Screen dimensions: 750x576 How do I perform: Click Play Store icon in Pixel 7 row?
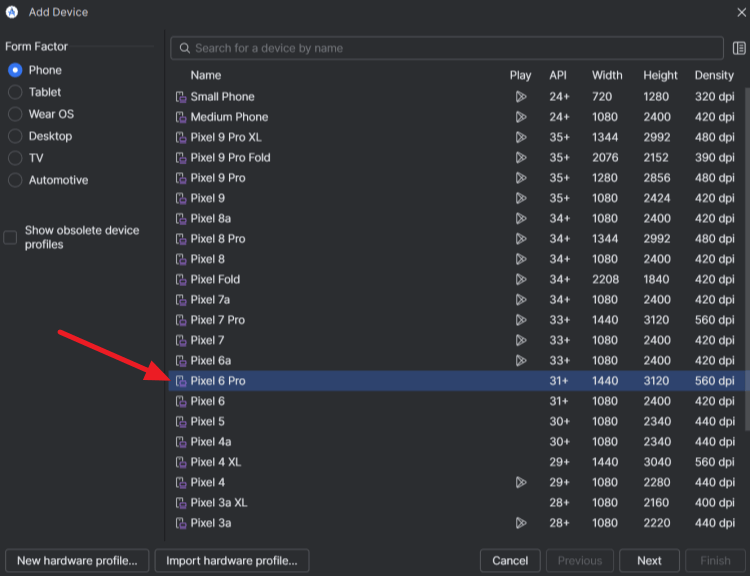pyautogui.click(x=521, y=340)
